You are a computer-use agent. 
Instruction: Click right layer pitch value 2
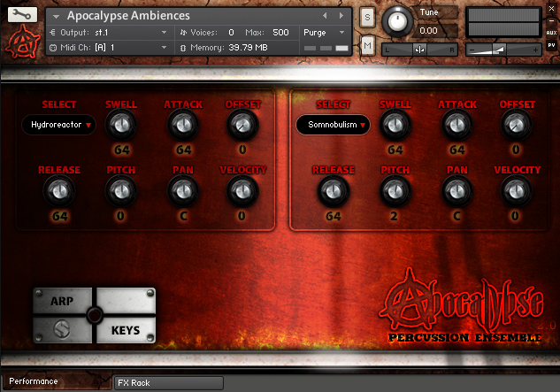tap(394, 216)
